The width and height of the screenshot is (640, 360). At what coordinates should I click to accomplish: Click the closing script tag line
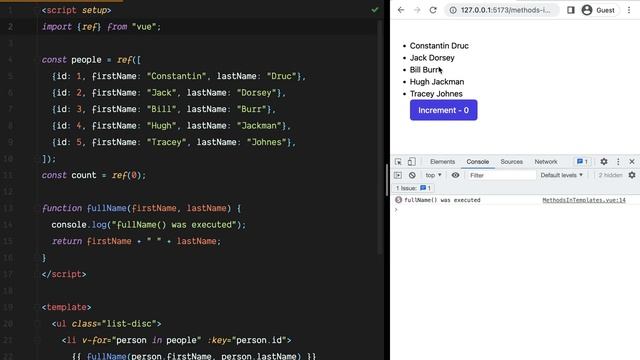click(x=64, y=274)
